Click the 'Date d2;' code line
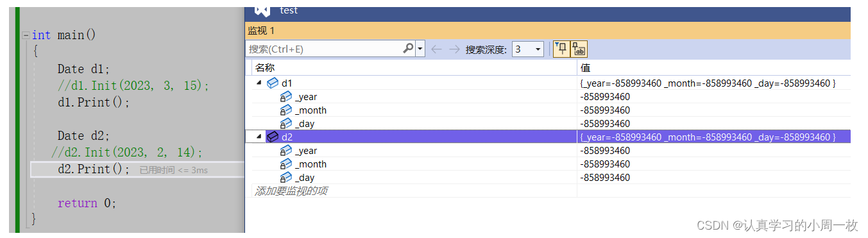The image size is (868, 238). (x=83, y=136)
